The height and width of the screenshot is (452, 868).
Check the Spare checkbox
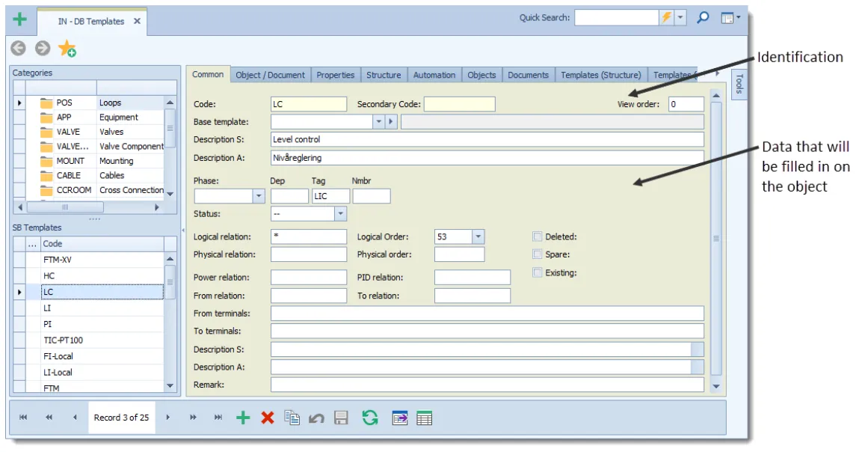pyautogui.click(x=537, y=254)
